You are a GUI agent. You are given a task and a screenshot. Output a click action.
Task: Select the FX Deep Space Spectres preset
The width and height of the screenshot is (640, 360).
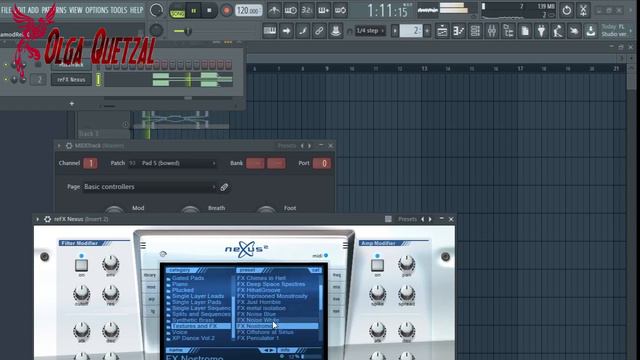271,284
